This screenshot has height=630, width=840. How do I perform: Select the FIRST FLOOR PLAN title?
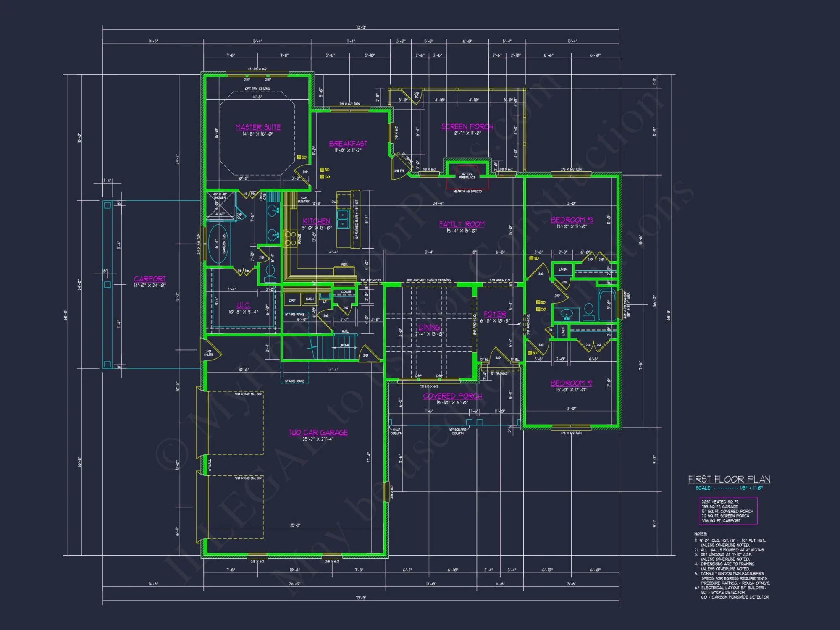[729, 479]
